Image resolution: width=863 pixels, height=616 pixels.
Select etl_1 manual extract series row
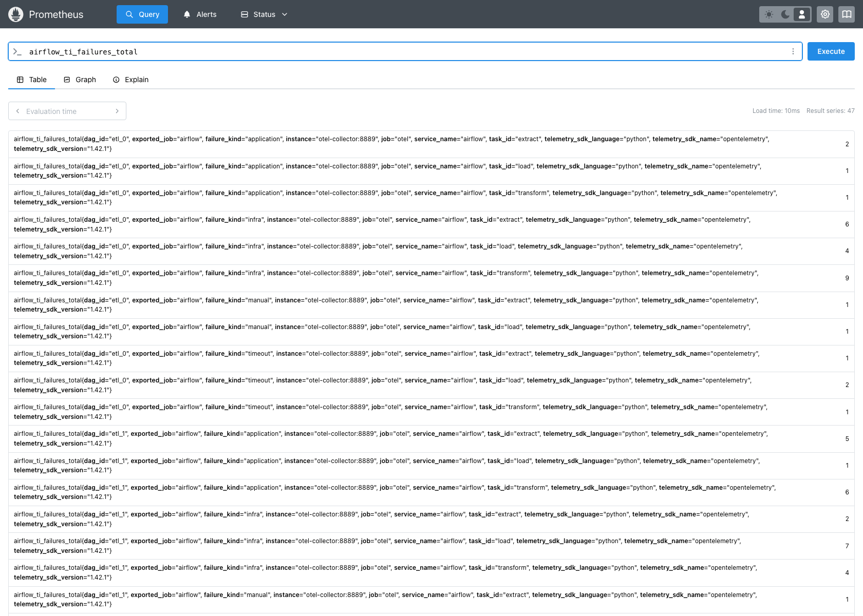[x=431, y=600]
